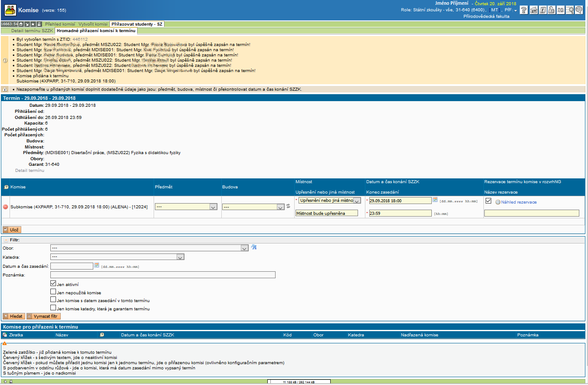Viewport: 588px width, 385px height.
Task: Open the help question mark icon
Action: click(524, 10)
